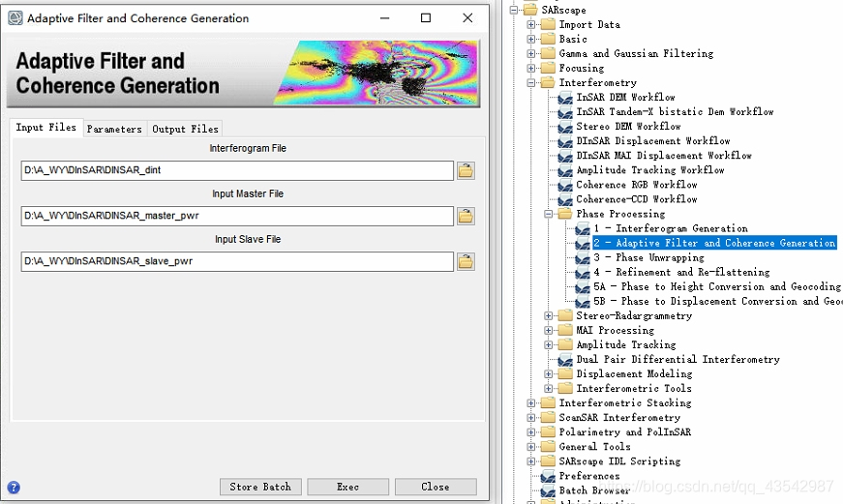Select '1 - Interferogram Generation' in tree
The image size is (843, 504).
click(x=671, y=228)
